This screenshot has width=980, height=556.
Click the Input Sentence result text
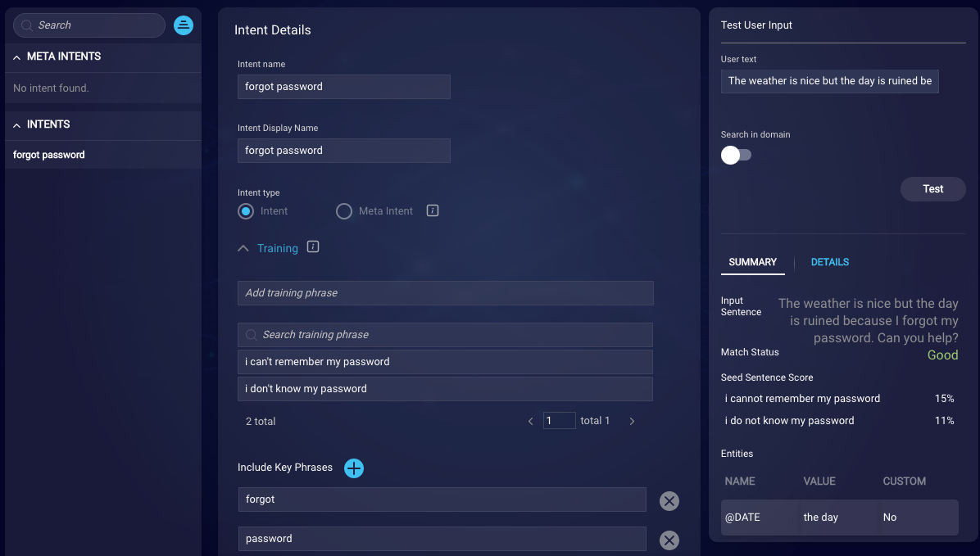(x=868, y=320)
